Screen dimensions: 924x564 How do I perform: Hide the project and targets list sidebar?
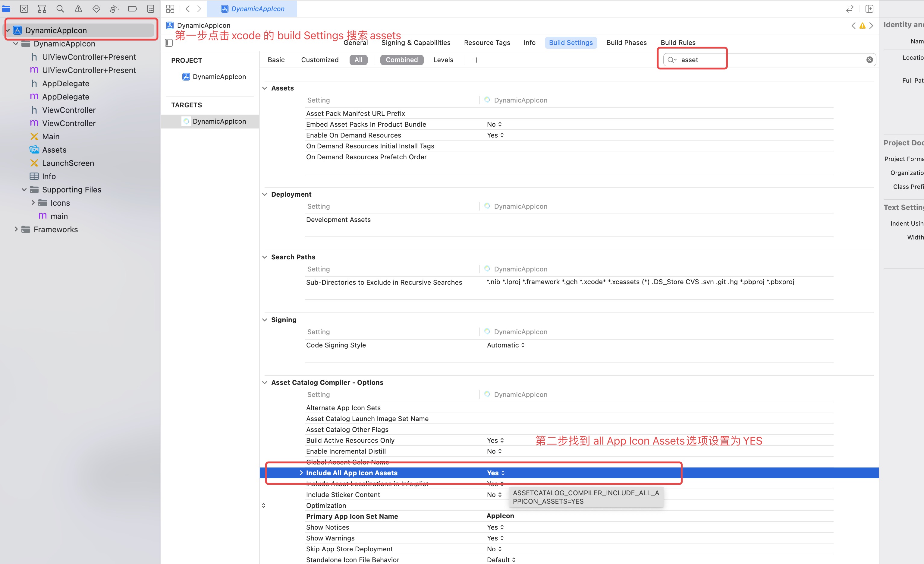[x=169, y=43]
